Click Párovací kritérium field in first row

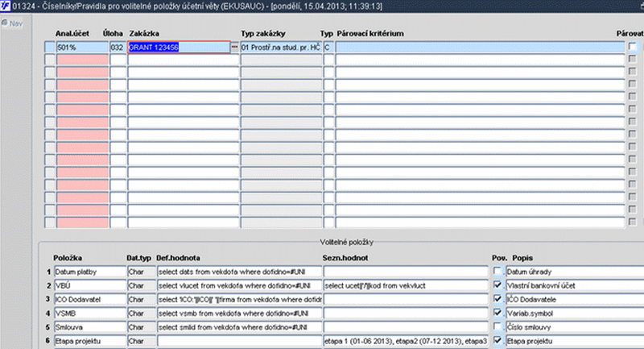tap(480, 48)
